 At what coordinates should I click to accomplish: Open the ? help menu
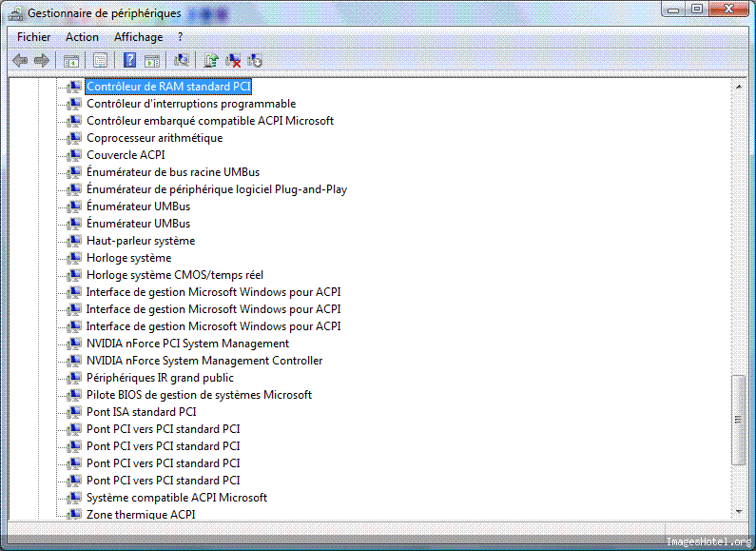pos(180,37)
